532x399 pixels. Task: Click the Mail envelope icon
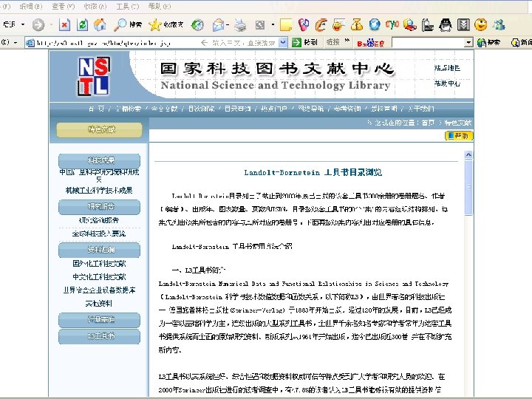pyautogui.click(x=218, y=25)
